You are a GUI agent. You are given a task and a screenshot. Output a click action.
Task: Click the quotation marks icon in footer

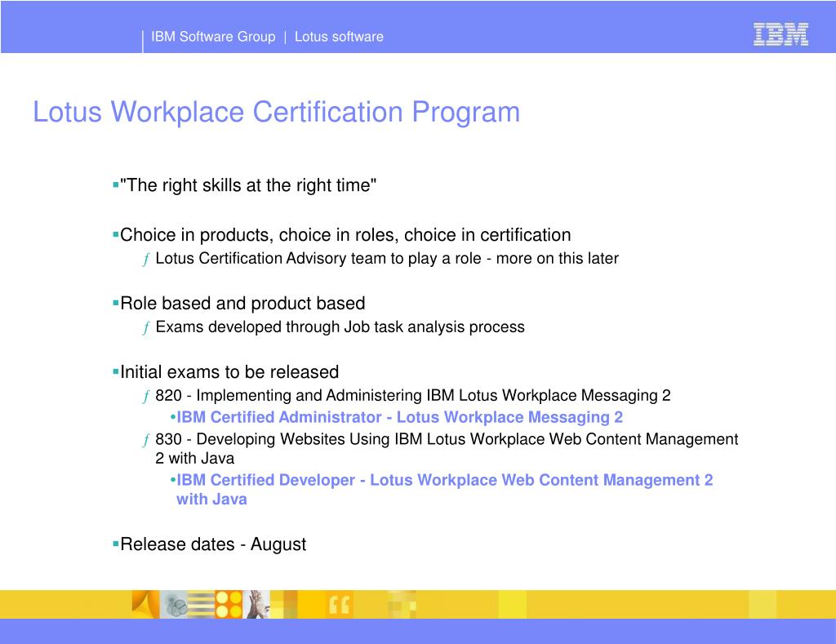click(339, 605)
